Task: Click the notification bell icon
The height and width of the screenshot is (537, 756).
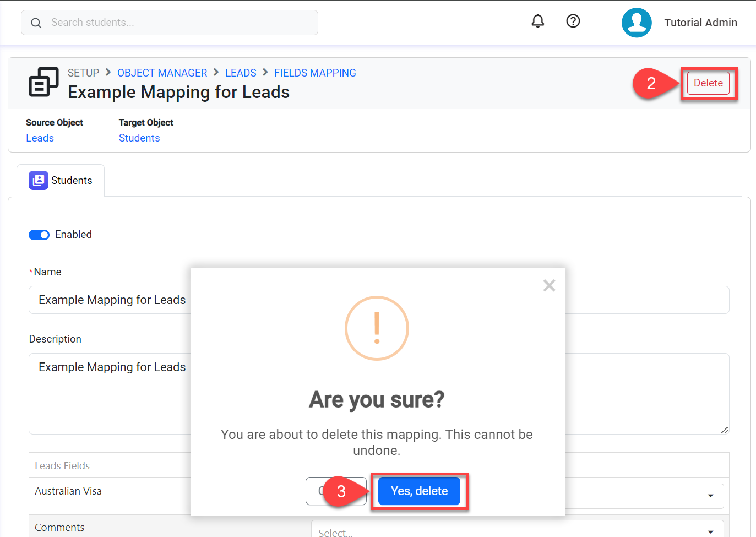Action: coord(537,21)
